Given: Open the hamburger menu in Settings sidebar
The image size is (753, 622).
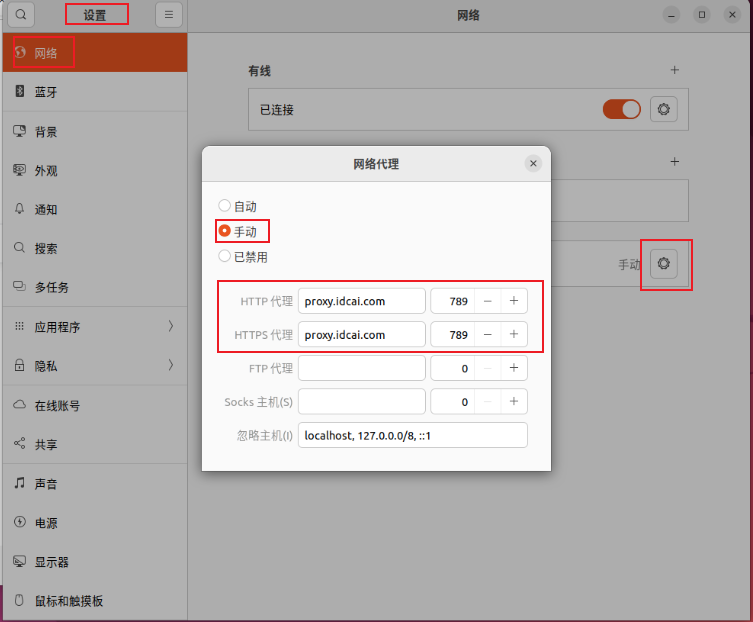Looking at the screenshot, I should click(x=169, y=15).
